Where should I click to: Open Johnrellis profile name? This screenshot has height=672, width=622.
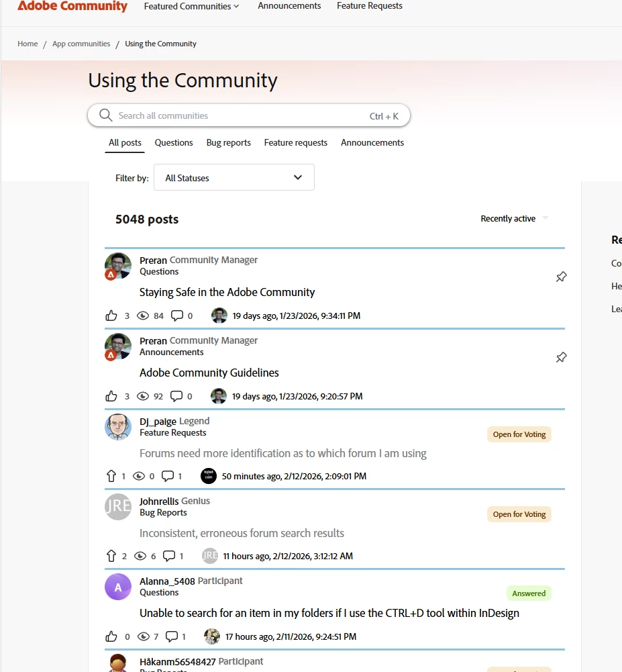pos(159,501)
